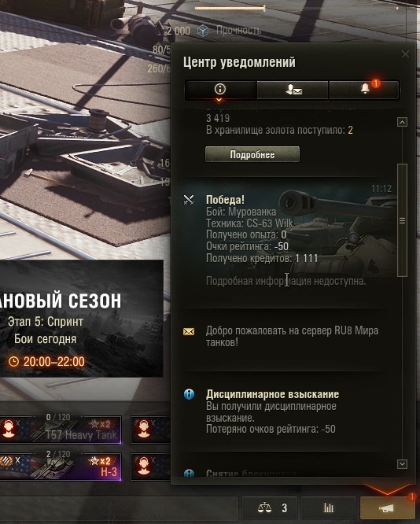The width and height of the screenshot is (420, 524).
Task: Click the blue info icon beside Дисциплинарное взыскание
Action: click(x=189, y=394)
